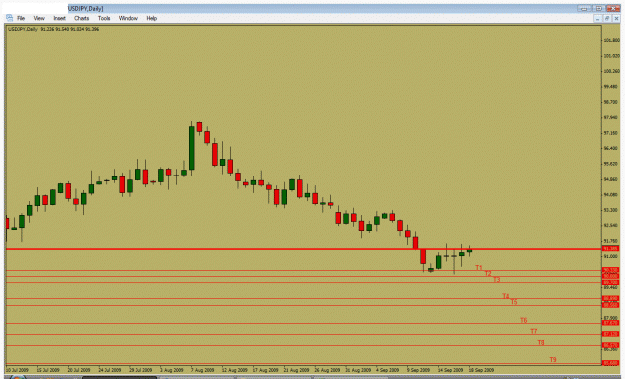Click the tall green candle near 7 Aug 2009
The height and width of the screenshot is (379, 625).
pos(192,148)
